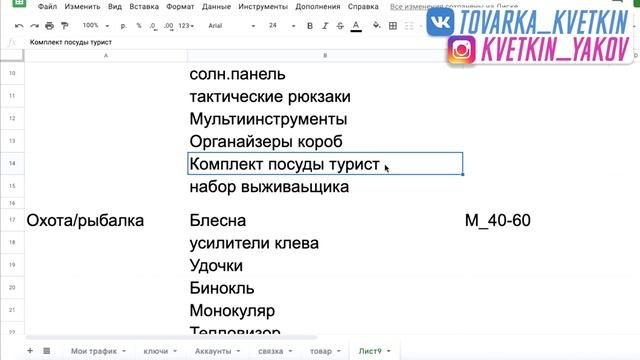Select cell 'Комплект посуды турист'
The width and height of the screenshot is (640, 360).
325,164
